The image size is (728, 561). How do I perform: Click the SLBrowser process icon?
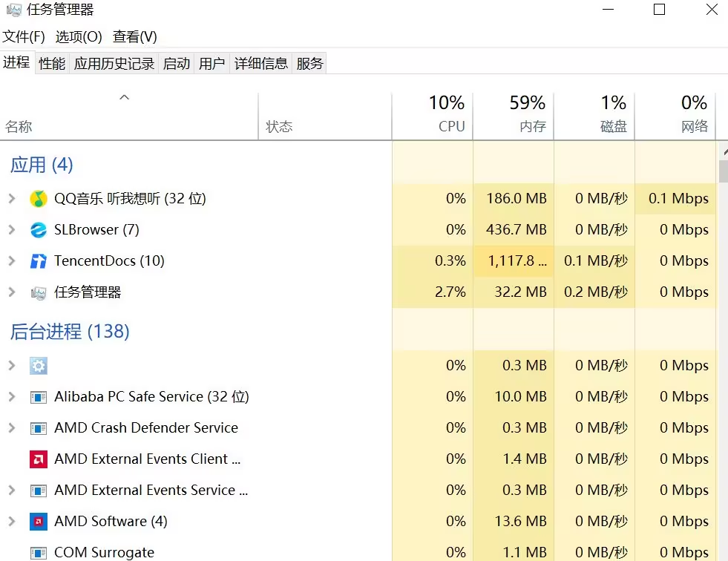pos(39,230)
